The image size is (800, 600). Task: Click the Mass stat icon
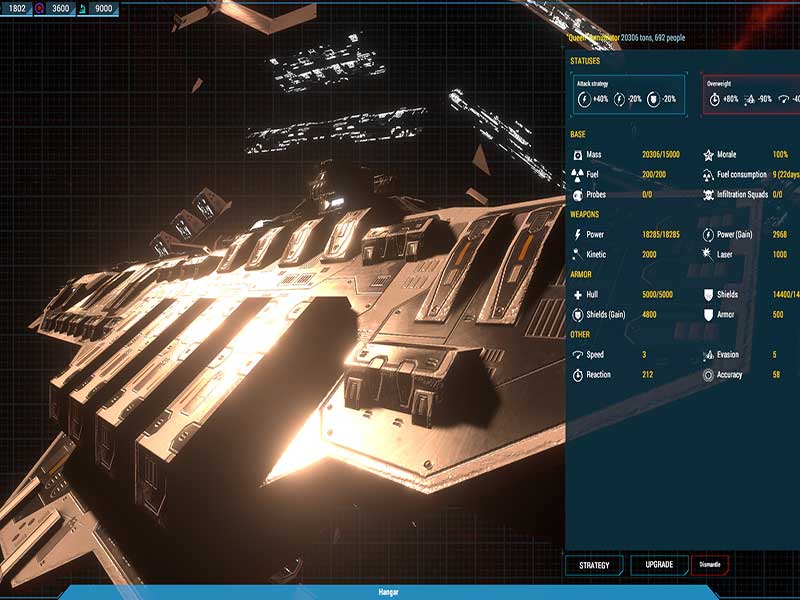[x=578, y=156]
